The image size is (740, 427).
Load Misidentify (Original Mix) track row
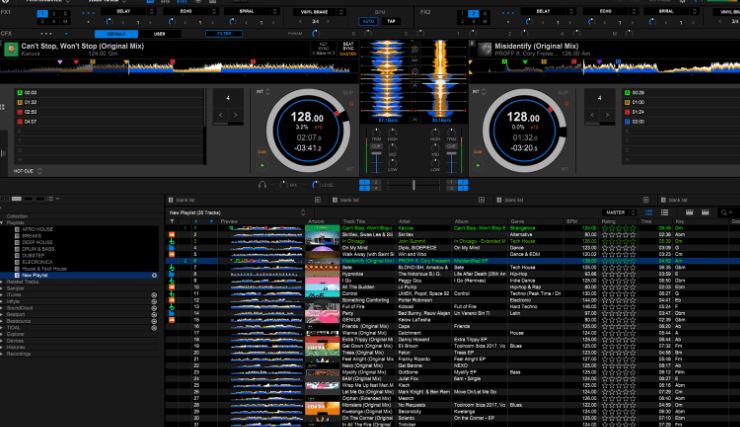pyautogui.click(x=452, y=261)
